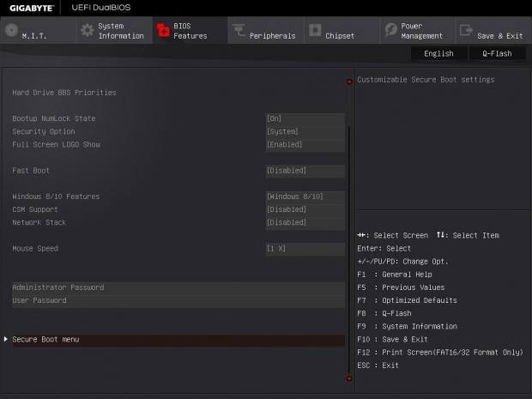Viewport: 532px width, 399px height.
Task: Click the Peripherals tab icon
Action: point(239,30)
